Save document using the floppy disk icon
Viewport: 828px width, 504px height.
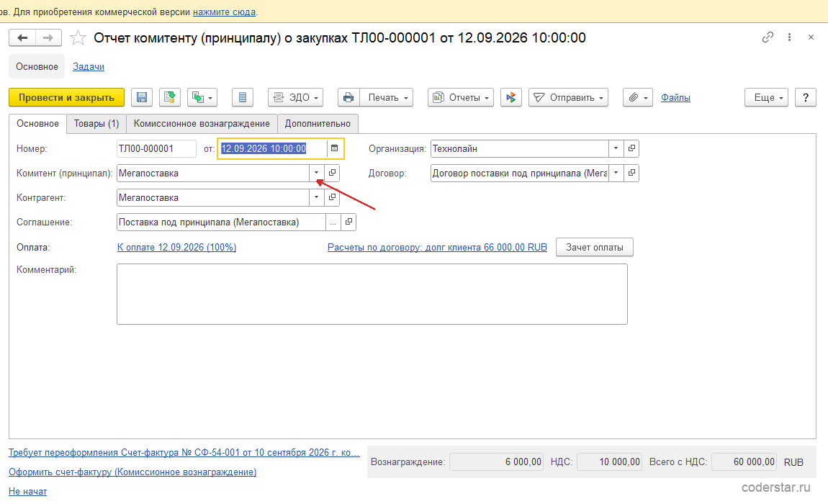click(x=142, y=97)
